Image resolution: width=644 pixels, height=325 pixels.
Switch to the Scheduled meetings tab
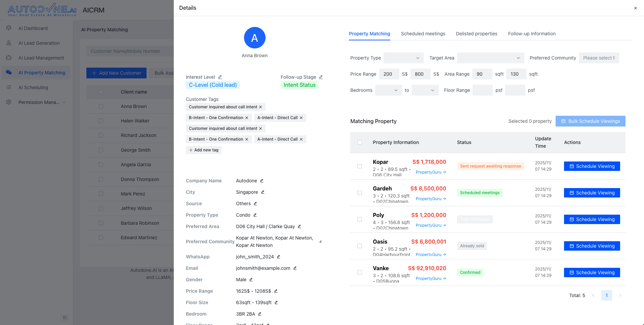coord(423,34)
